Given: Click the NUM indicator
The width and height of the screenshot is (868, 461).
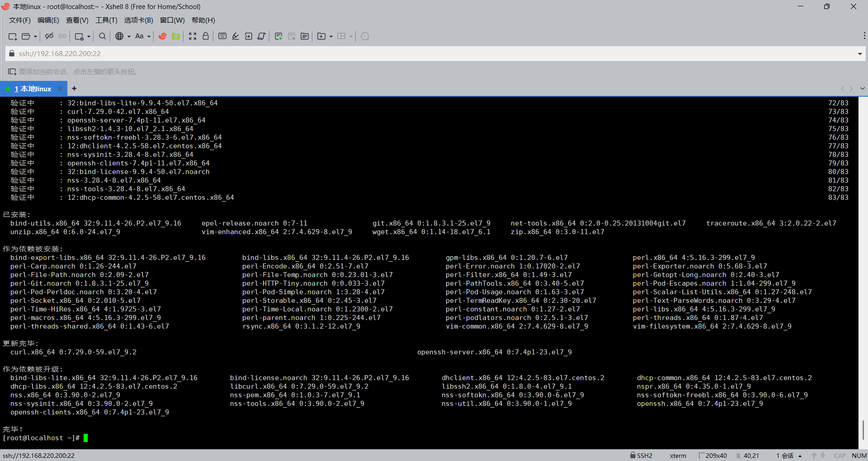Looking at the screenshot, I should coord(859,456).
